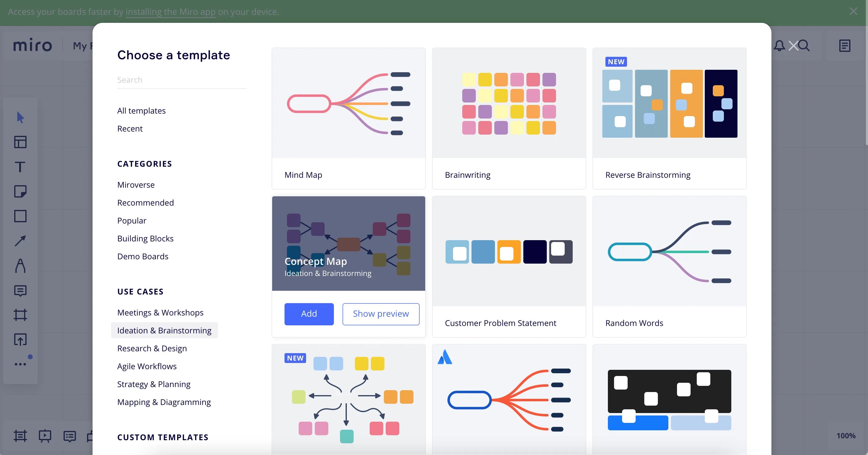Select the Sticky note tool
Screen dimensions: 868x455
coord(20,191)
